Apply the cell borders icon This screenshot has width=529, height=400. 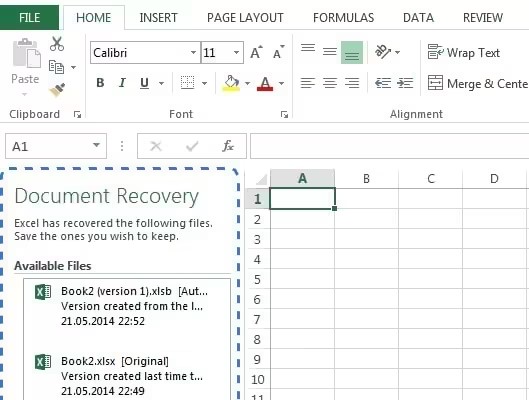coord(188,83)
